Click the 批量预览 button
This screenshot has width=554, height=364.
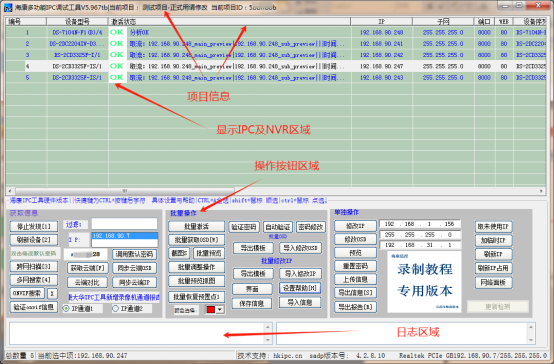click(x=209, y=253)
